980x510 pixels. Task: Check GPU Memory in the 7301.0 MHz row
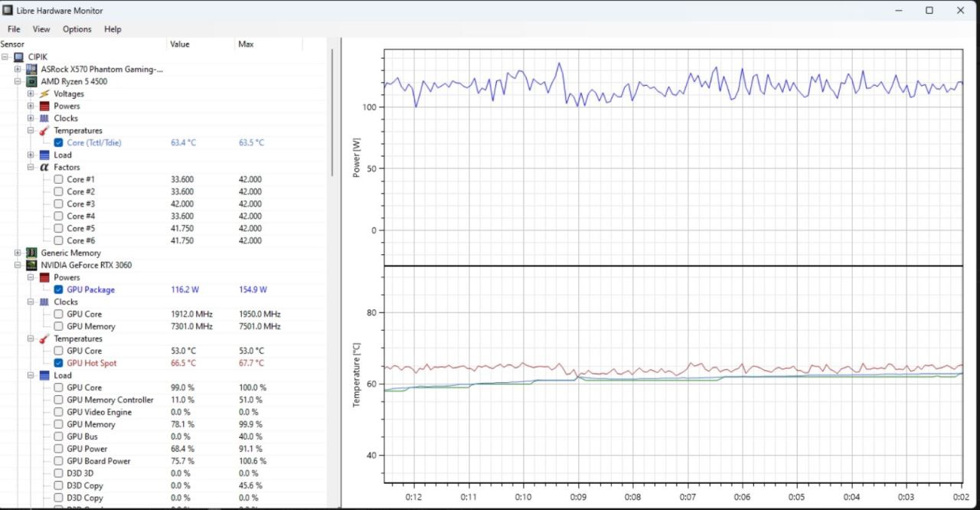[58, 326]
